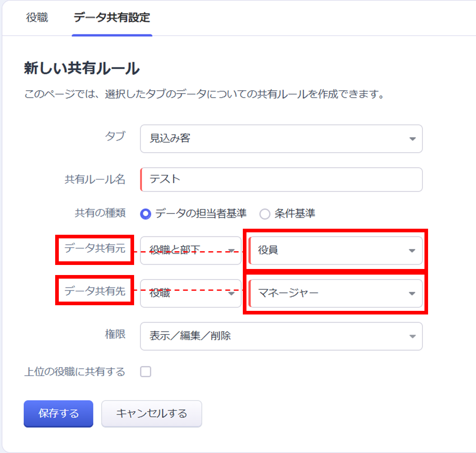Click the arrow on the 役員 dropdown

[x=412, y=250]
